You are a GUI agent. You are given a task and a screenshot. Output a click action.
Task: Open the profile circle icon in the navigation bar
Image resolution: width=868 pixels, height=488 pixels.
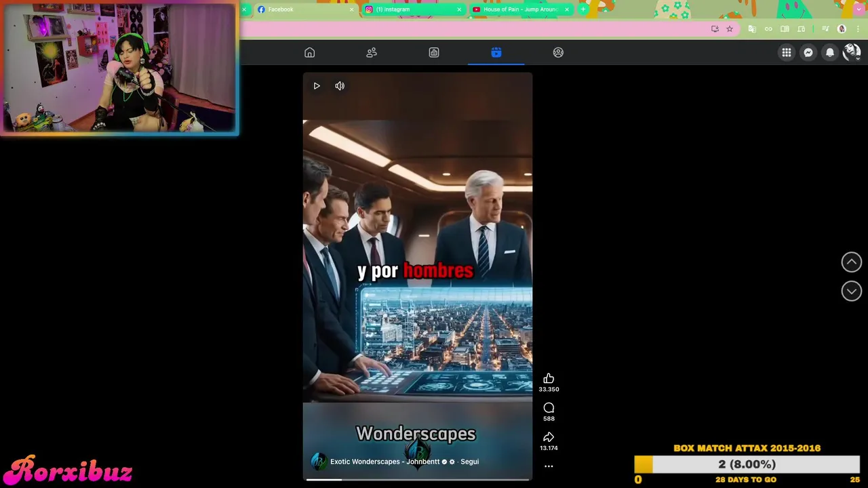[x=558, y=53]
